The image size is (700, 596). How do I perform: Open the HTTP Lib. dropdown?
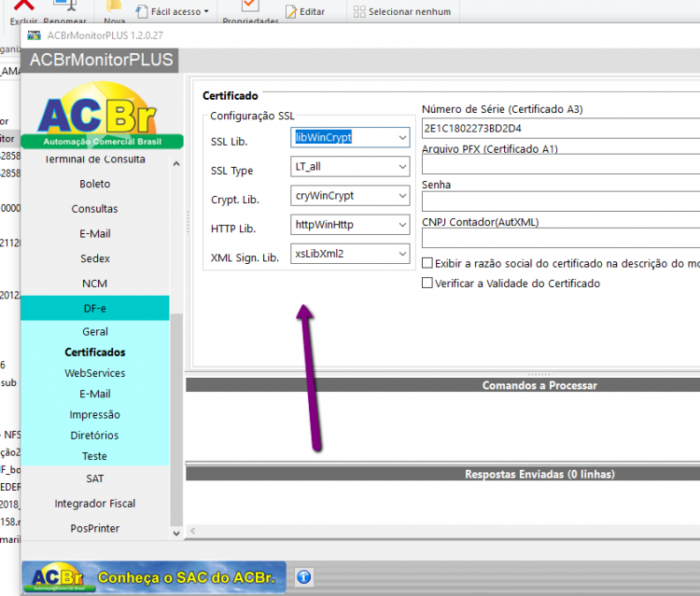click(x=350, y=225)
